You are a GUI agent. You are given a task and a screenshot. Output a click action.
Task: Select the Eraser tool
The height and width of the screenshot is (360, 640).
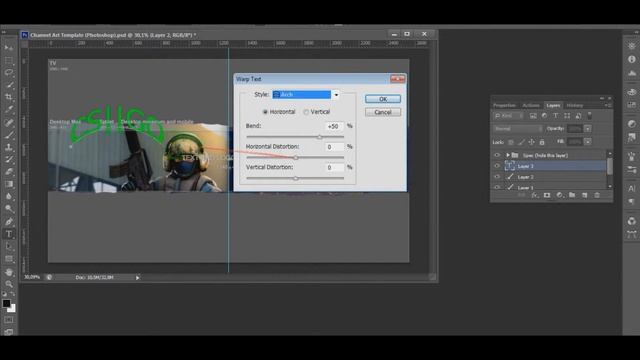tap(9, 171)
